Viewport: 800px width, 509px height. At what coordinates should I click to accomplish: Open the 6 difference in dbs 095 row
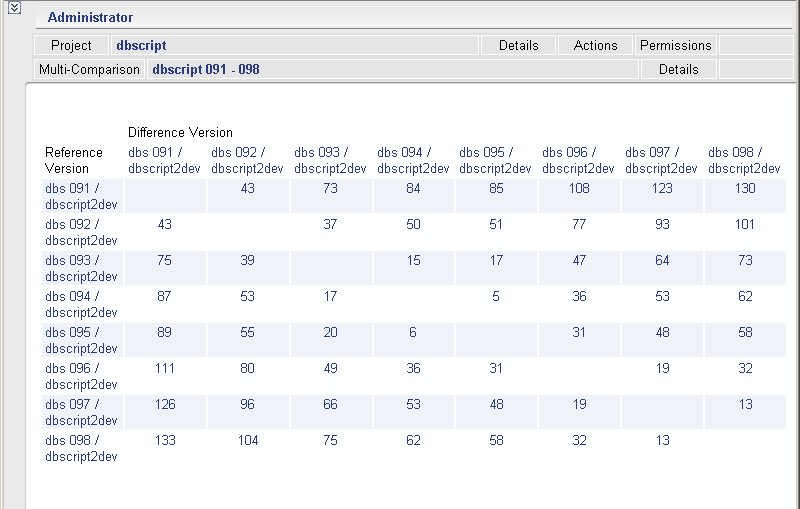click(413, 333)
